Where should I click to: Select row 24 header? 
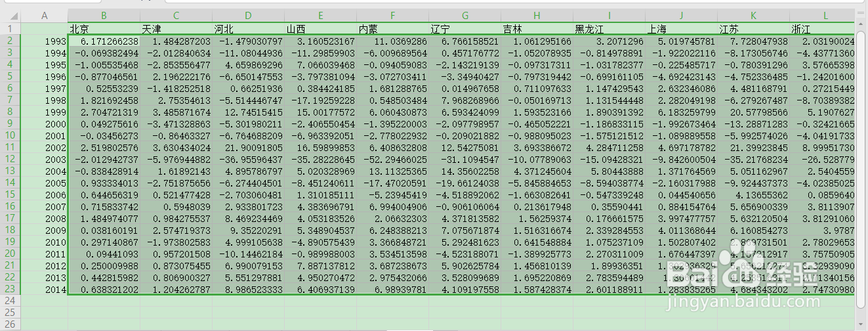[10, 301]
